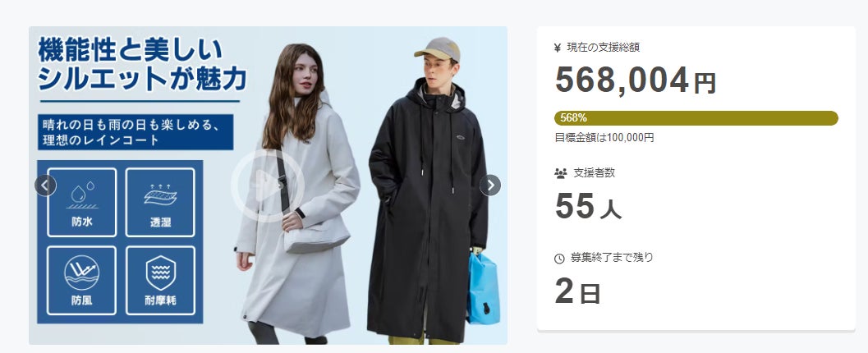
Task: Click the 晴れの日も雨の日も楽しめる caption box
Action: coord(135,132)
